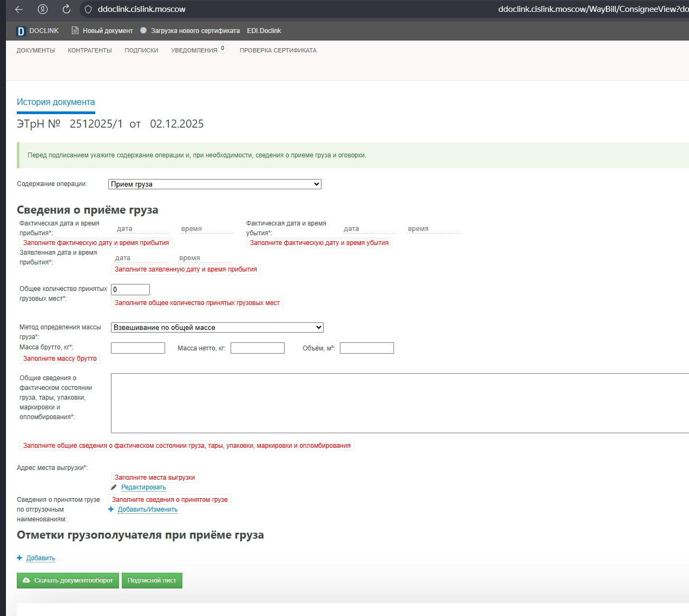The width and height of the screenshot is (689, 616).
Task: Click the Скачать документооборот button
Action: point(68,580)
